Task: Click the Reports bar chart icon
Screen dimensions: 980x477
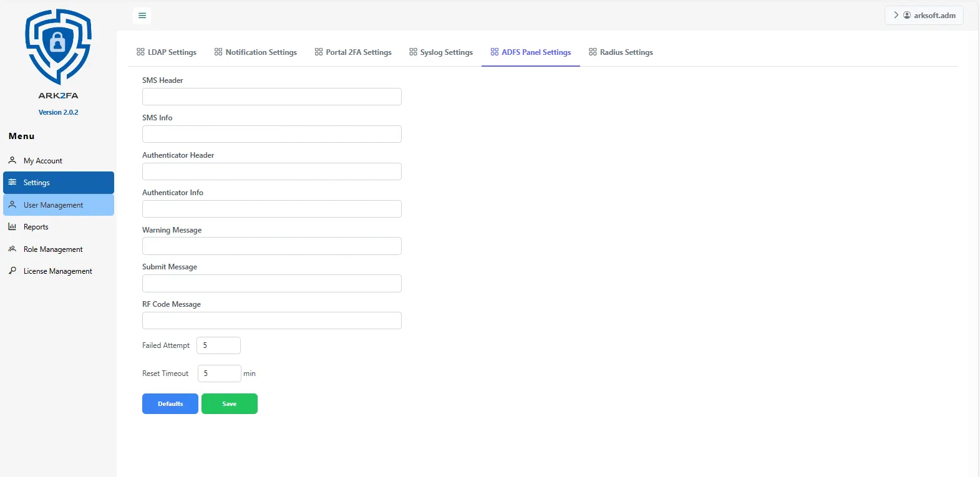Action: click(x=12, y=227)
